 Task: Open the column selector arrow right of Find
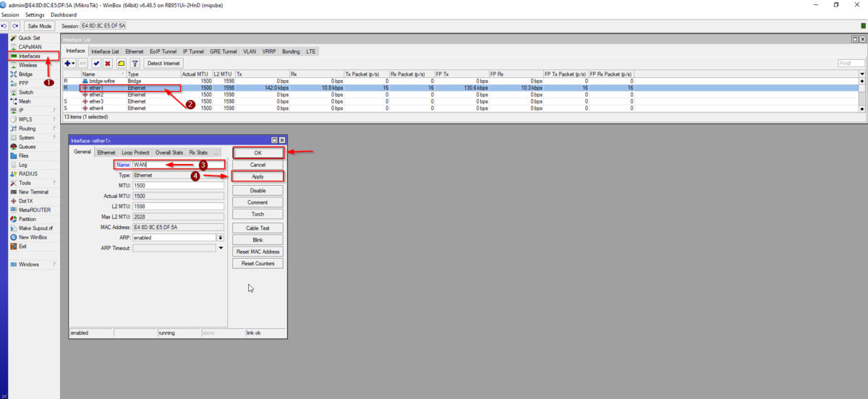[861, 74]
